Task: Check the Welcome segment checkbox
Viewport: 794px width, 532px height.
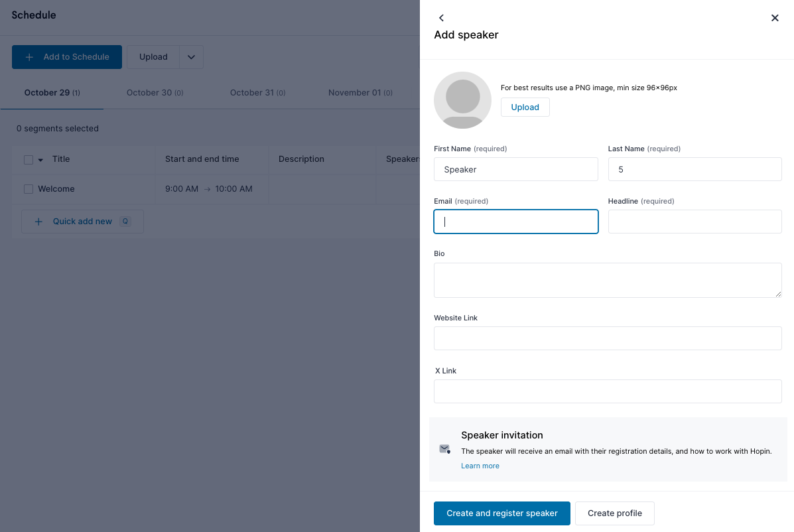Action: (29, 189)
